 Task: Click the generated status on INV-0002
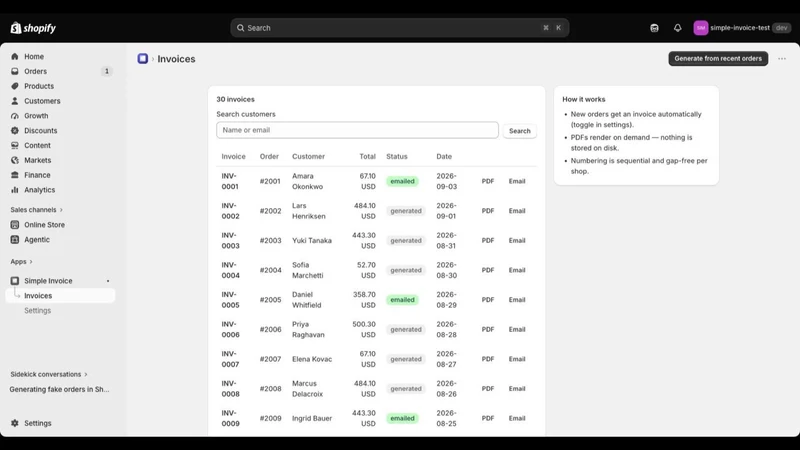[406, 211]
